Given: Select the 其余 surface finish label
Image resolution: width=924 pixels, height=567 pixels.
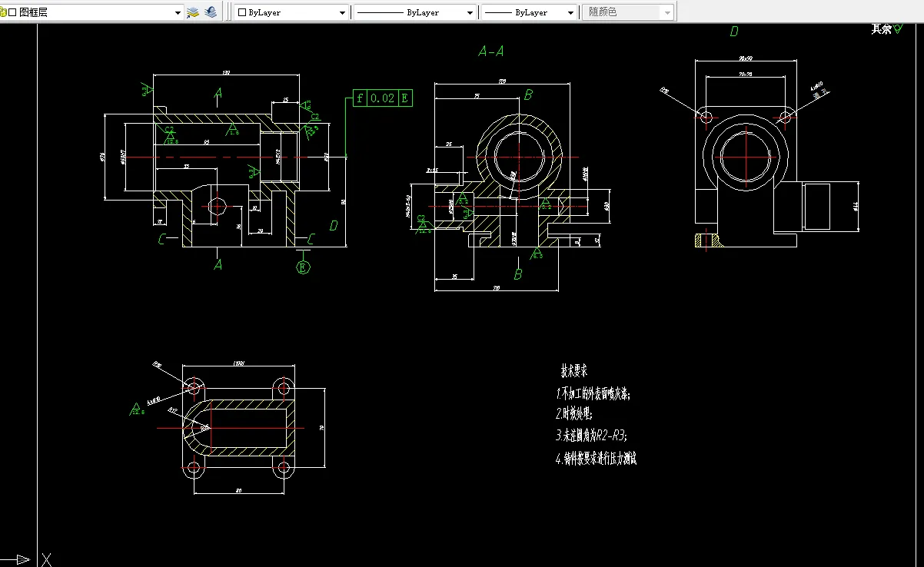Looking at the screenshot, I should tap(881, 29).
